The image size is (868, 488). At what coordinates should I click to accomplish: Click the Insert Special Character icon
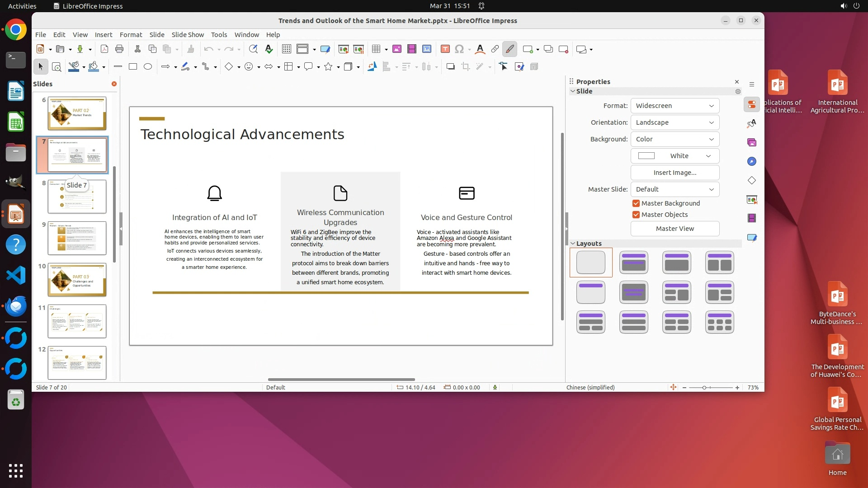coord(459,49)
